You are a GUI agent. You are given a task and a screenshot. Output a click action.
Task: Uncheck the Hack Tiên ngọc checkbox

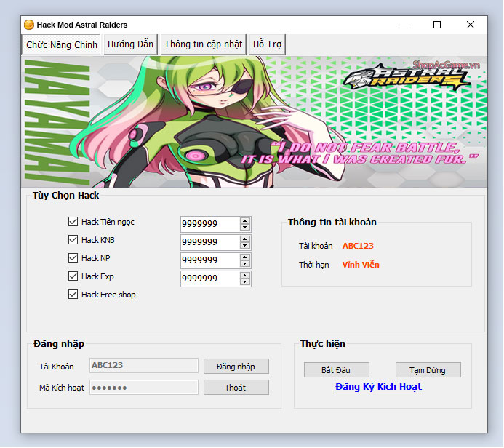(x=73, y=222)
